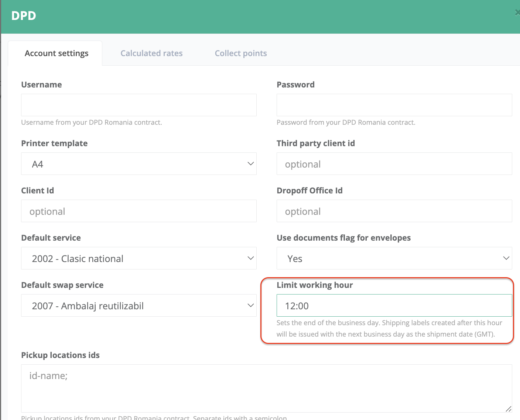Click the DPD title in the header

pos(24,16)
